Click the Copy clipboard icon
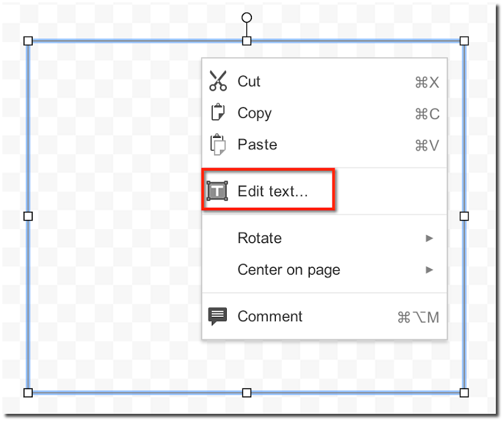This screenshot has height=422, width=504. 217,112
